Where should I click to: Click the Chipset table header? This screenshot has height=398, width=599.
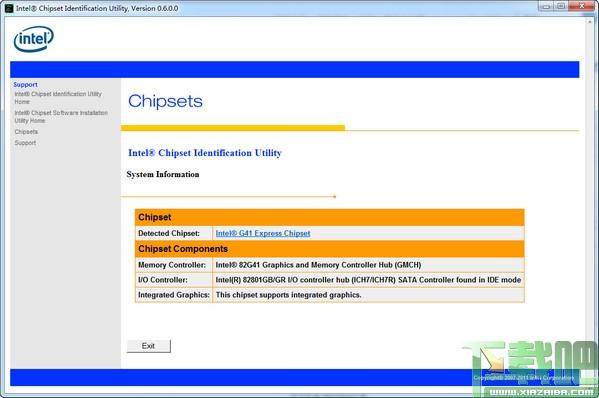coord(330,217)
